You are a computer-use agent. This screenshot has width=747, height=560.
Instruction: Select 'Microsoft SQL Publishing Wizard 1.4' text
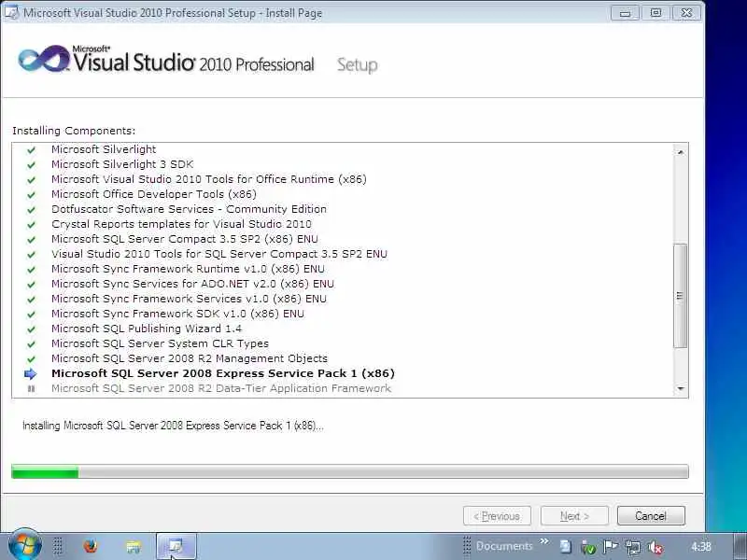point(147,329)
